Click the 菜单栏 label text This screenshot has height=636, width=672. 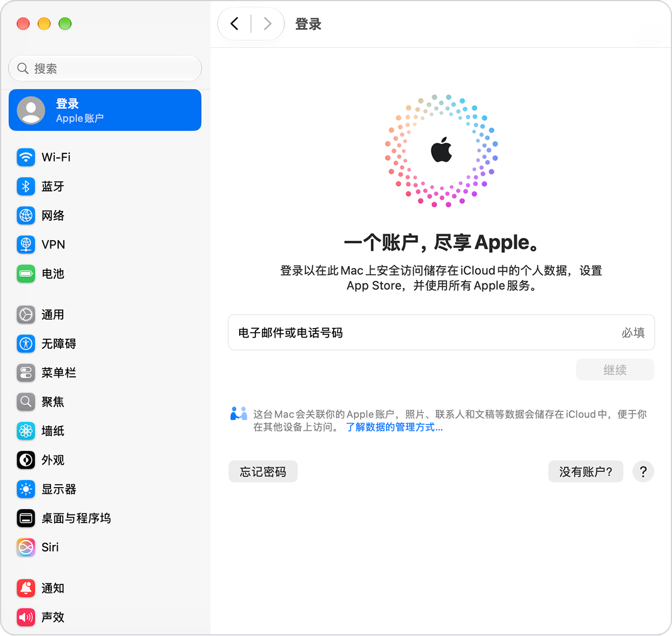[59, 373]
